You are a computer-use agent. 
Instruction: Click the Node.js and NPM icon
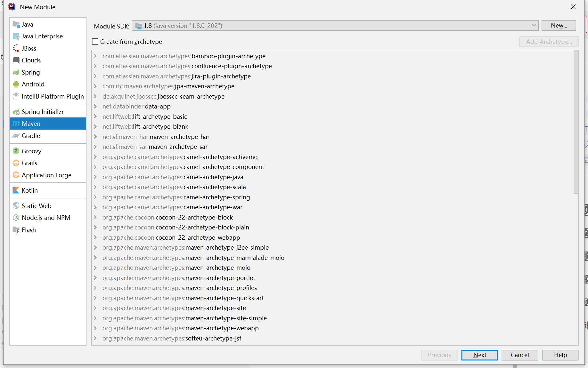[x=16, y=218]
